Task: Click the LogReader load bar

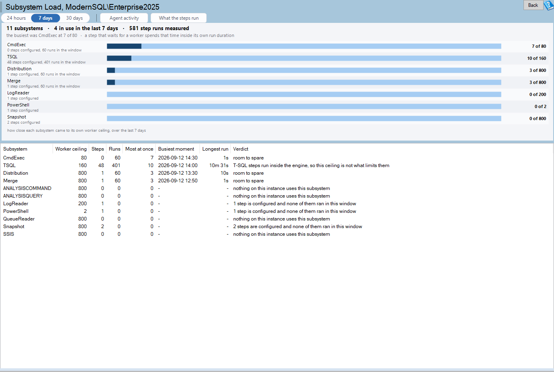Action: (304, 94)
